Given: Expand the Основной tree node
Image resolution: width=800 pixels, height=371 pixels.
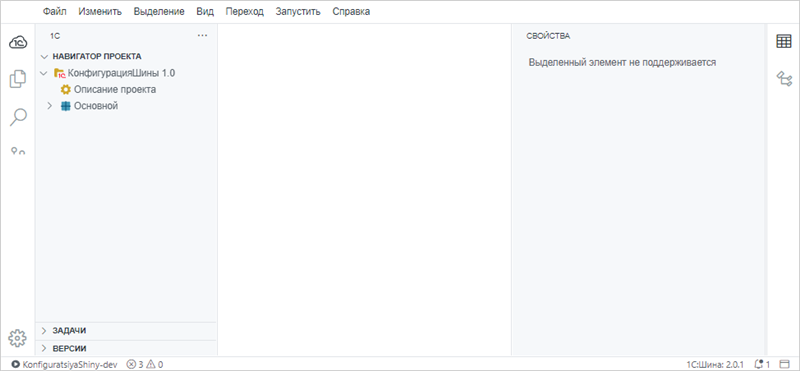Looking at the screenshot, I should tap(50, 106).
